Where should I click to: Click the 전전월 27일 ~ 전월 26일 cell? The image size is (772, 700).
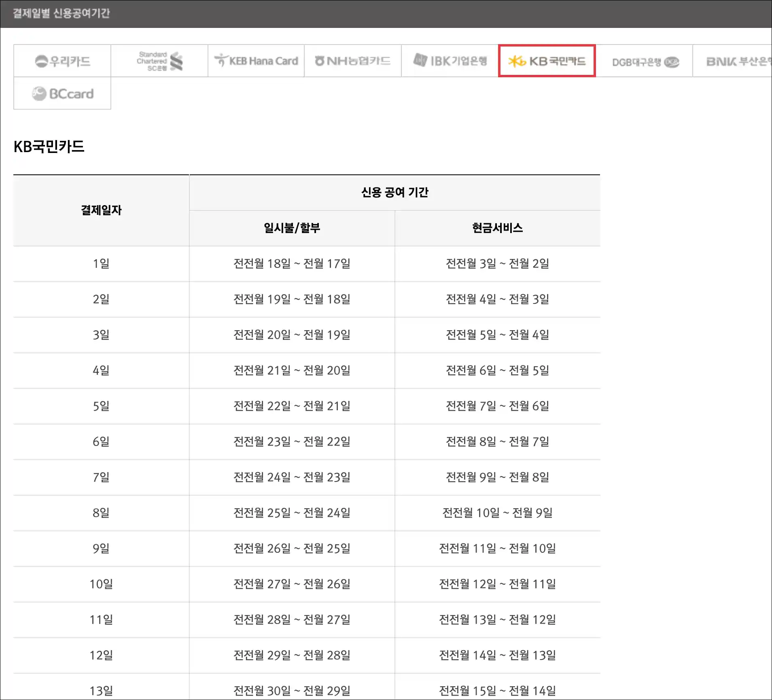(x=292, y=584)
